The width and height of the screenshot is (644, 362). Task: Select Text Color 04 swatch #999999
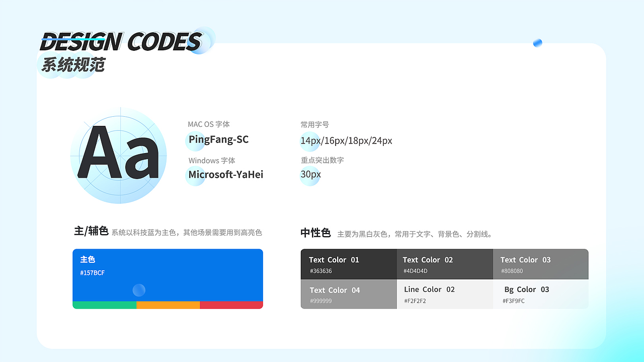pyautogui.click(x=349, y=294)
